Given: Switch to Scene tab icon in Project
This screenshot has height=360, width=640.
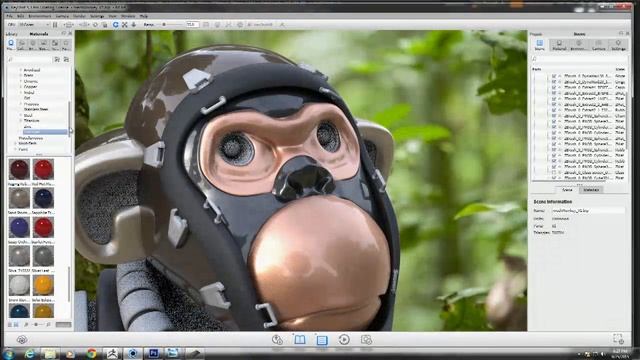Looking at the screenshot, I should click(x=540, y=45).
